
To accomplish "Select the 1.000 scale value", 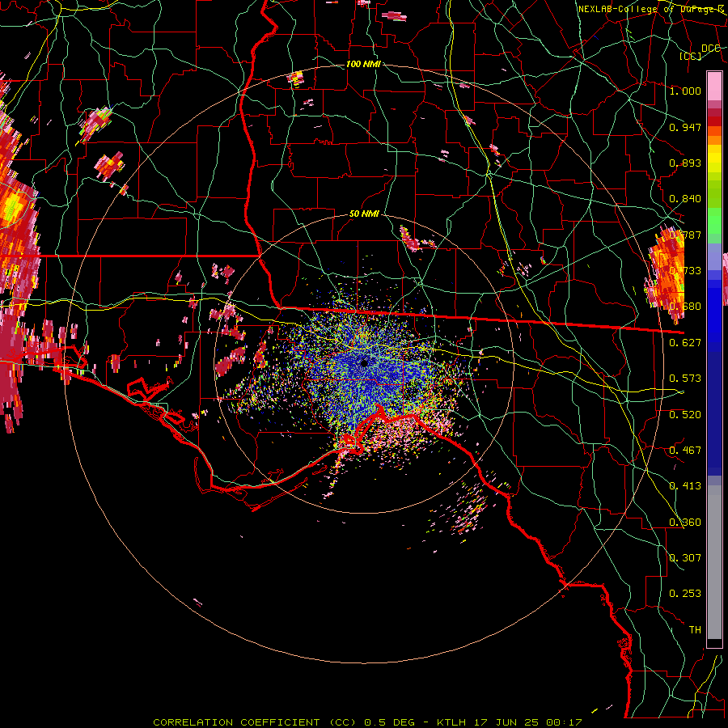I will tap(685, 91).
